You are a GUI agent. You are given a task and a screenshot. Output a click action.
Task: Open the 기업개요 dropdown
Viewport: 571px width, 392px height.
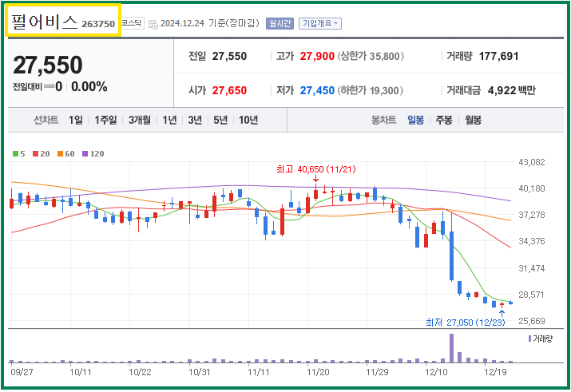[x=320, y=24]
